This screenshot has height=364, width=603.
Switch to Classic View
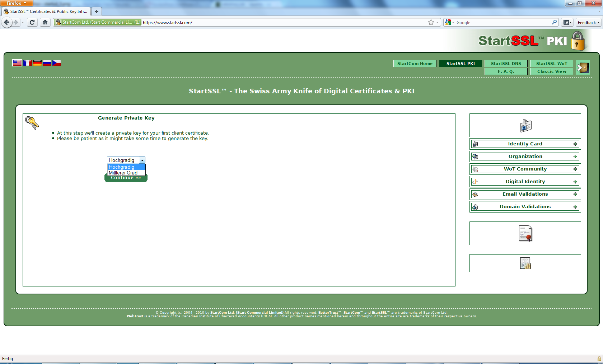point(552,71)
